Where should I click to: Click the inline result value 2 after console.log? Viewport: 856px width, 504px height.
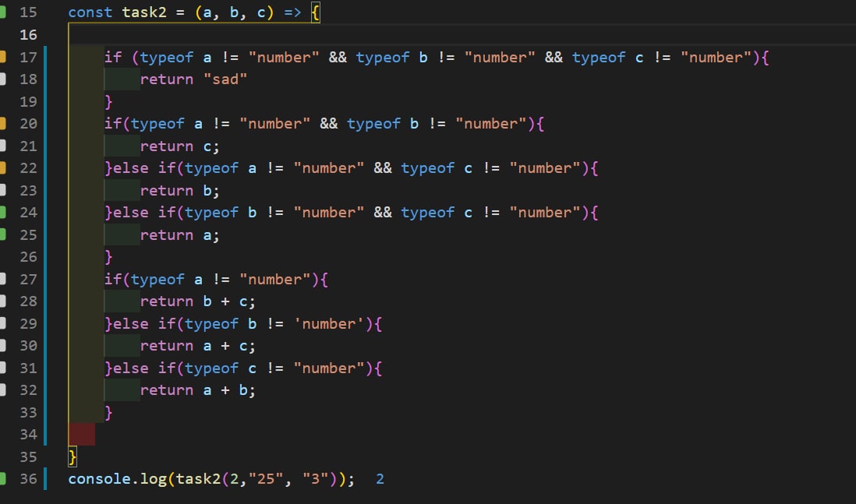click(380, 479)
